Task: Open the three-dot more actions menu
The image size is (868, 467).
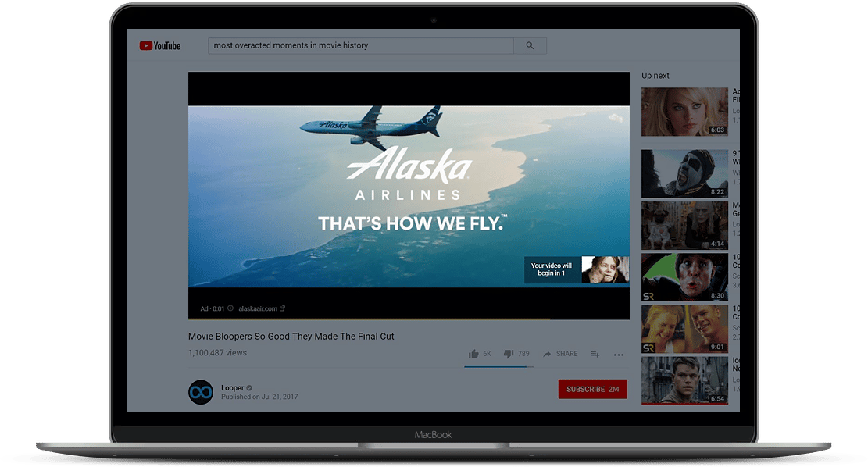Action: [x=619, y=355]
